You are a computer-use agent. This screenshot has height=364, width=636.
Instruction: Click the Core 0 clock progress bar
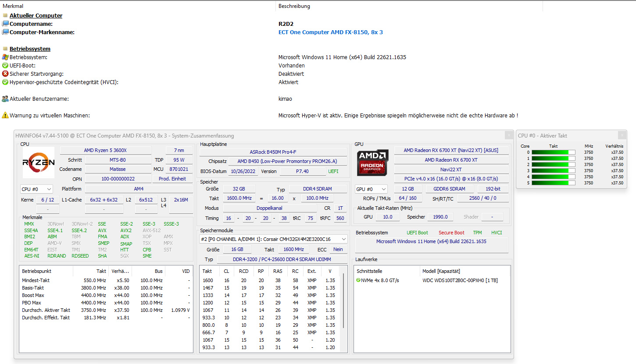[554, 152]
